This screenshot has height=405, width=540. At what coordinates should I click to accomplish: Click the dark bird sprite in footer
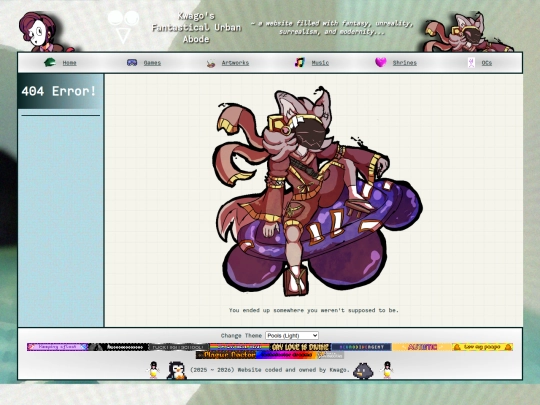coord(363,371)
